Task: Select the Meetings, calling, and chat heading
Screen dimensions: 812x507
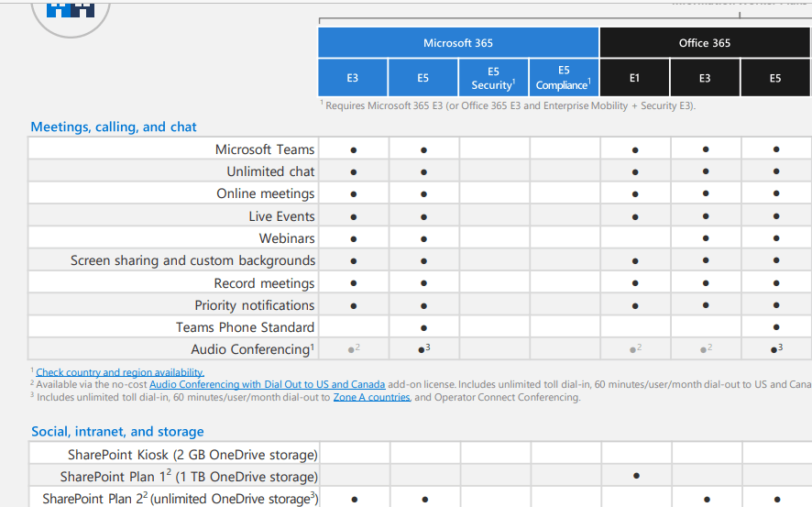Action: tap(114, 127)
